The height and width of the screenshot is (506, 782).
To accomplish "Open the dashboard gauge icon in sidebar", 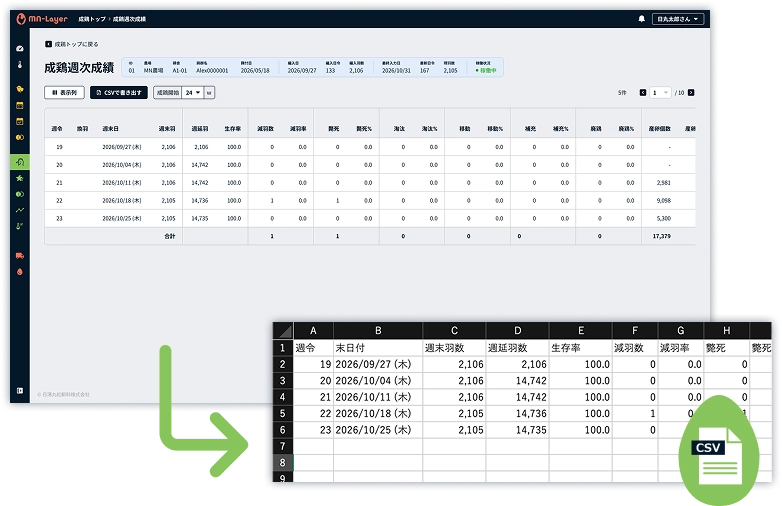I will pyautogui.click(x=20, y=48).
